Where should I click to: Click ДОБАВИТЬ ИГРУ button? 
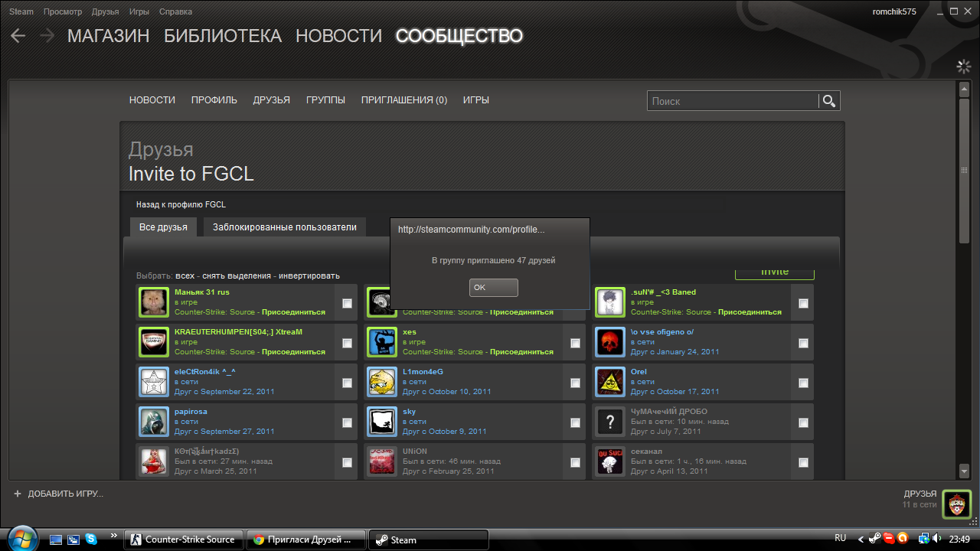pyautogui.click(x=58, y=494)
